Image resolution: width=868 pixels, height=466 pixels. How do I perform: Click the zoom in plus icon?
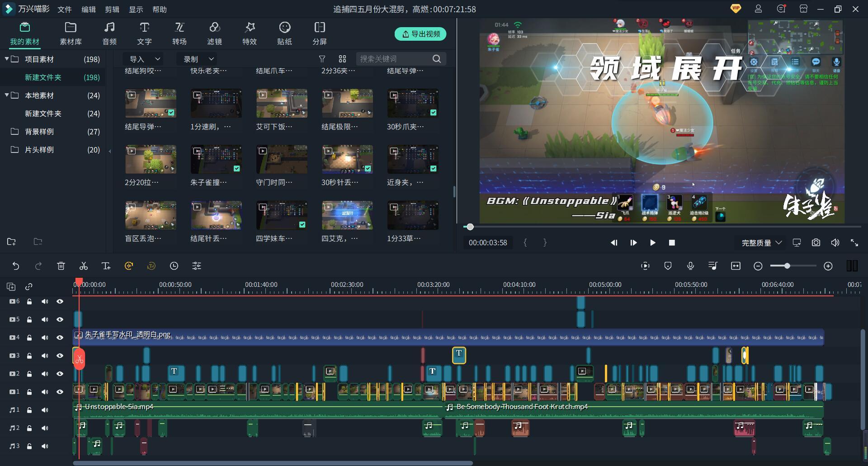828,266
